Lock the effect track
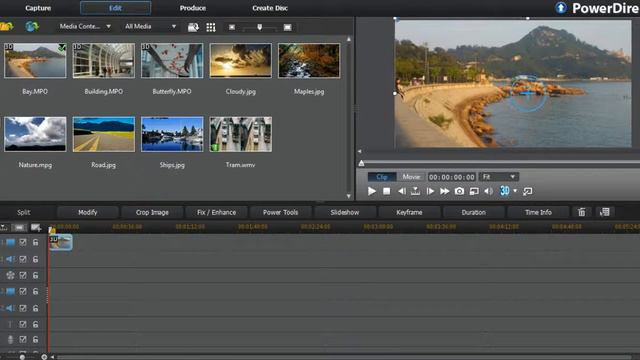 (36, 275)
